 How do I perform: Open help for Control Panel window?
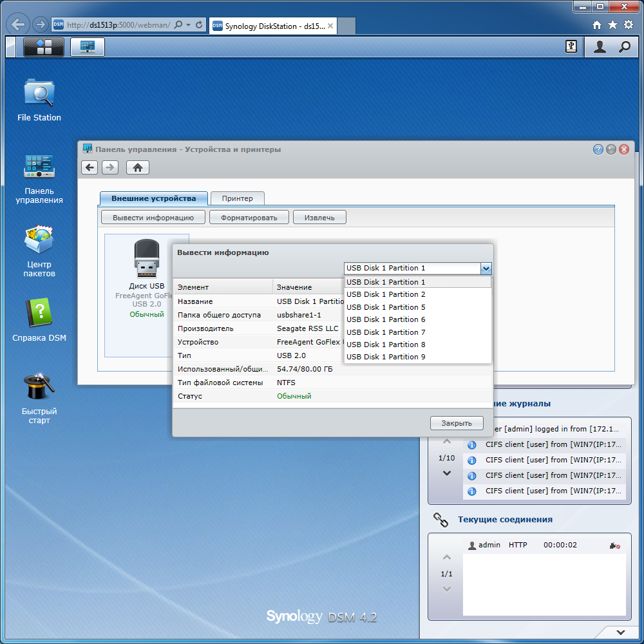coord(598,149)
